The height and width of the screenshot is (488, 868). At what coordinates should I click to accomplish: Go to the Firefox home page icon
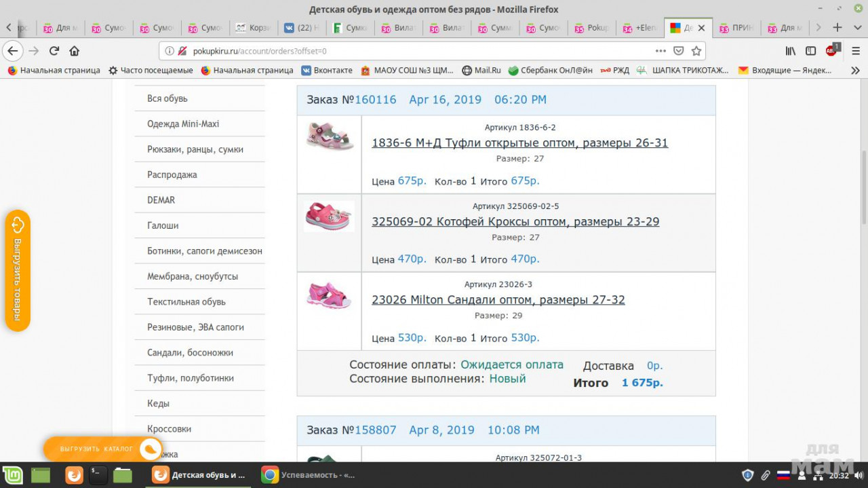(x=75, y=51)
